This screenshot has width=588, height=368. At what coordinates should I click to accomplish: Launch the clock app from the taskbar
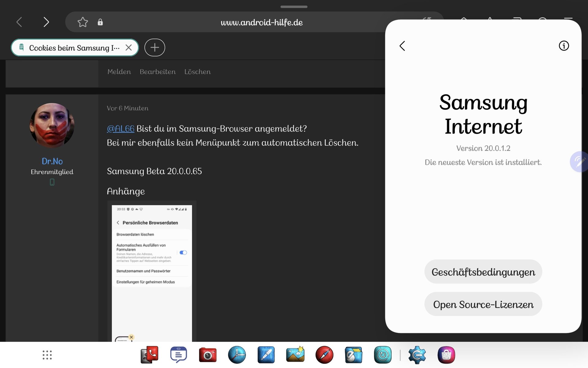pyautogui.click(x=237, y=355)
